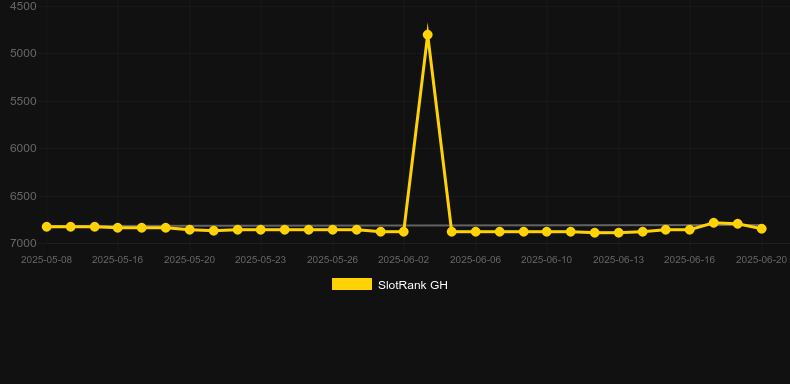Screen dimensions: 790x384
Task: Click the 5000 y-axis label
Action: point(23,53)
